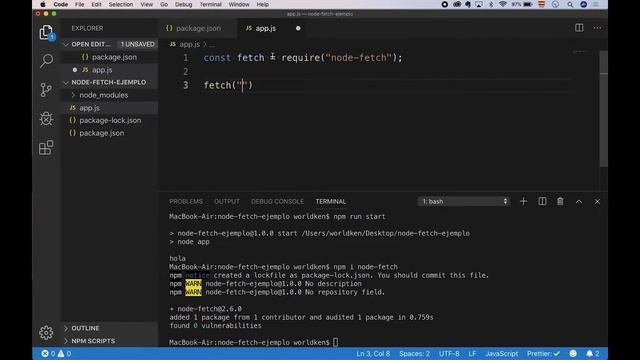640x360 pixels.
Task: Open the Search view in activity bar
Action: 46,61
